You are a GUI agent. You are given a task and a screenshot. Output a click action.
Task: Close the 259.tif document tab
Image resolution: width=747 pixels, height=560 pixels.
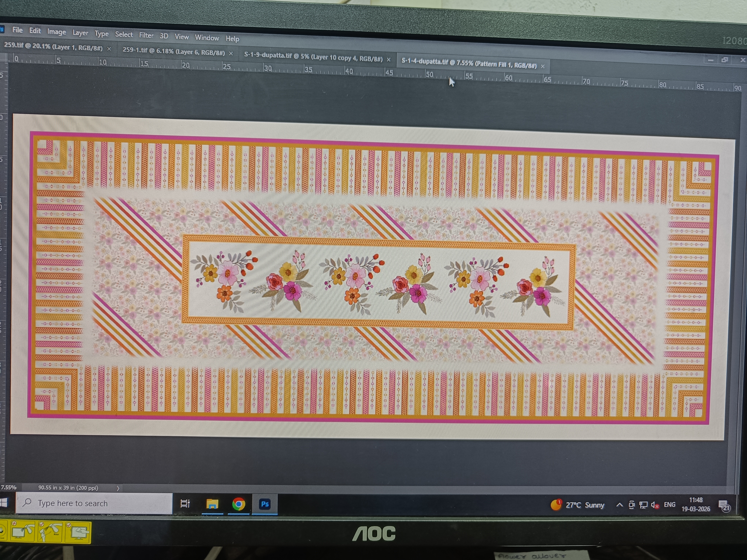pyautogui.click(x=109, y=49)
